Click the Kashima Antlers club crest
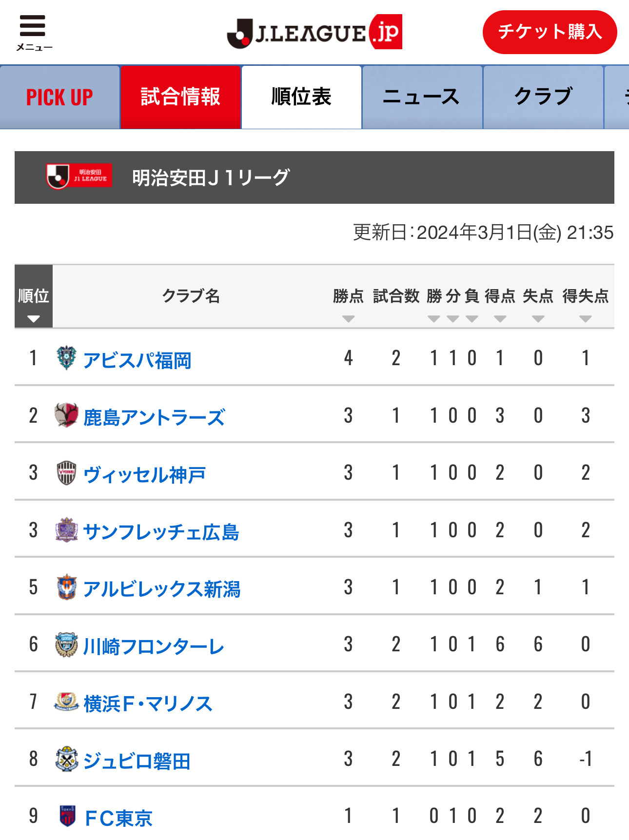This screenshot has height=840, width=629. coord(66,415)
